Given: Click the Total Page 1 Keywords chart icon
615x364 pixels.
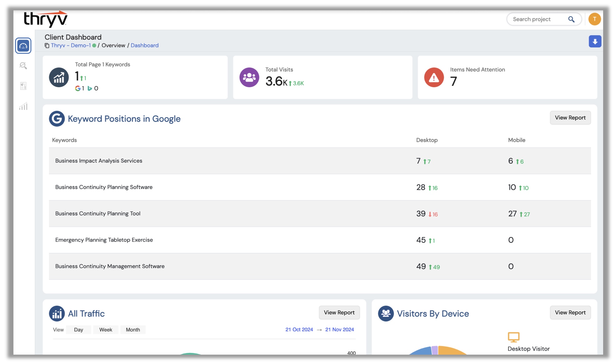Looking at the screenshot, I should coord(59,77).
